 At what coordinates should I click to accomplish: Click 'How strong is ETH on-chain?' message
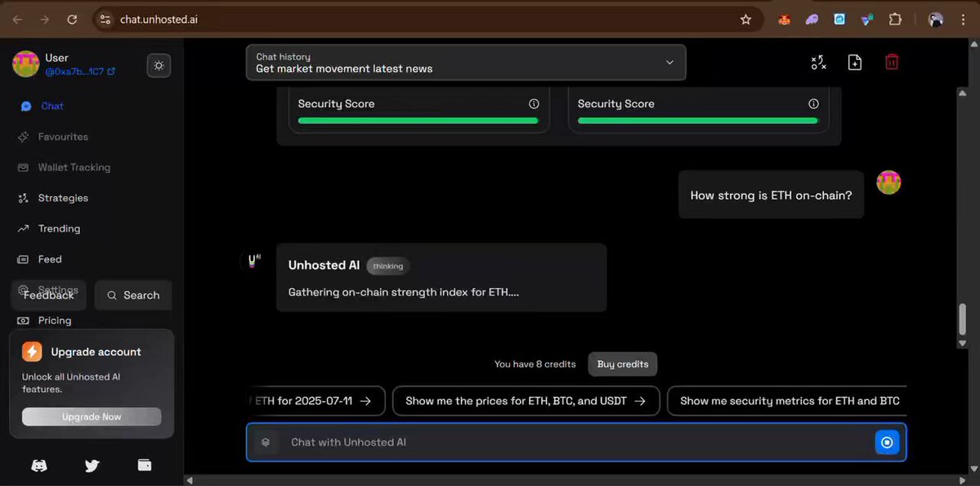[x=771, y=196]
